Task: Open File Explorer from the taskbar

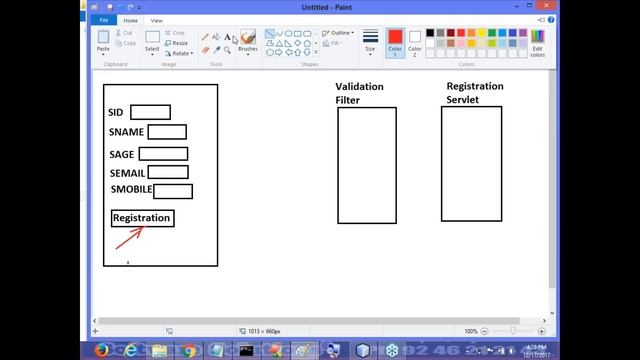Action: 159,350
